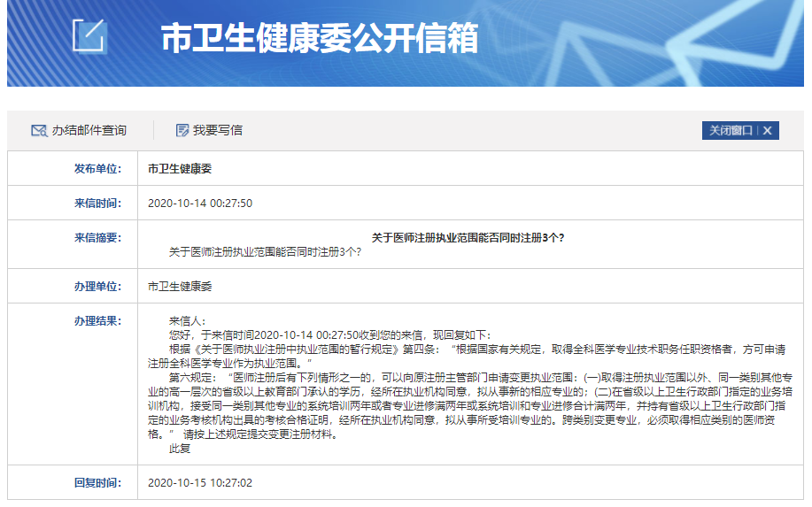Click the envelope search icon beside 办结邮件查询
This screenshot has height=507, width=812.
tap(38, 130)
